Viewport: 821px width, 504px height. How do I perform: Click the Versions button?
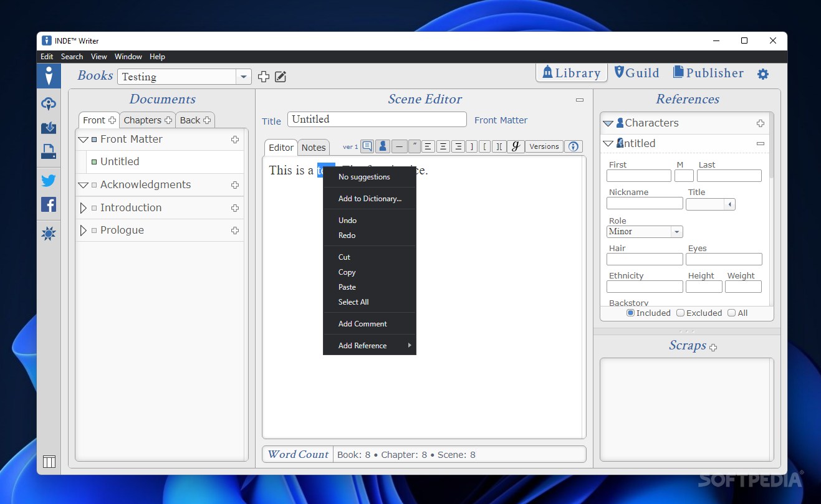click(544, 146)
